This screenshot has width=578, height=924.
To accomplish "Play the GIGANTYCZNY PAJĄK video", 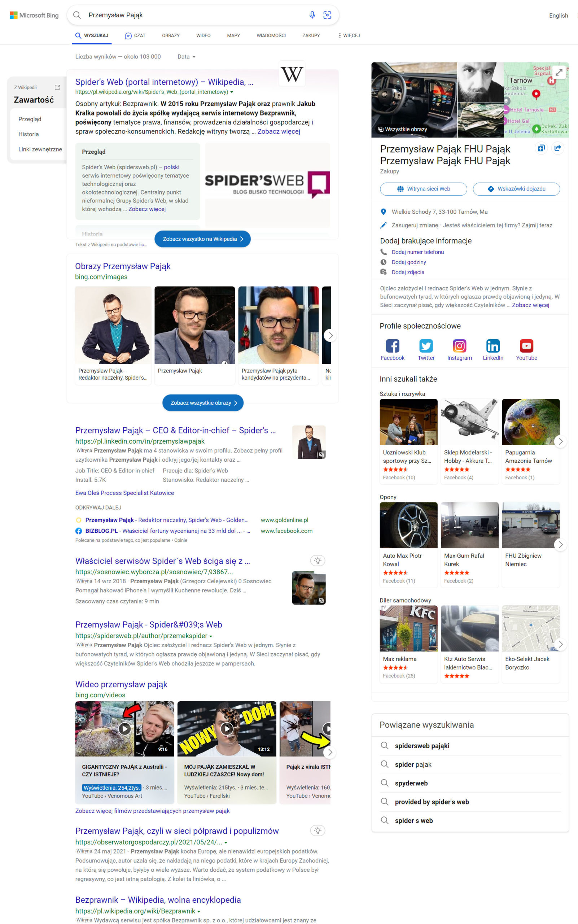I will coord(124,729).
